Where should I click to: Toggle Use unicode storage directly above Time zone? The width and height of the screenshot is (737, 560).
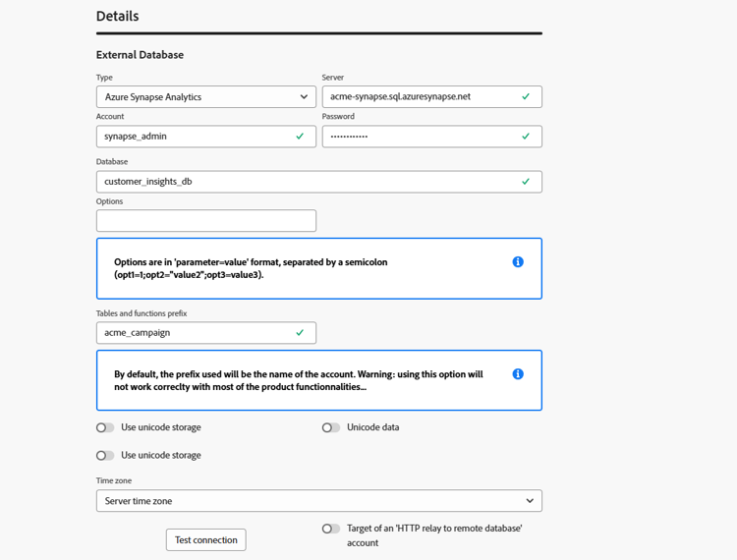[x=105, y=456]
